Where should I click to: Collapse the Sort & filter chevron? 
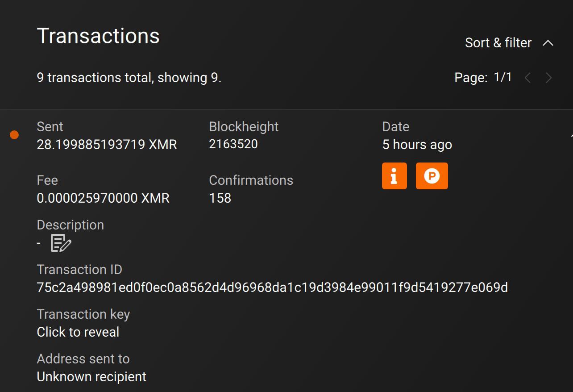(x=548, y=43)
